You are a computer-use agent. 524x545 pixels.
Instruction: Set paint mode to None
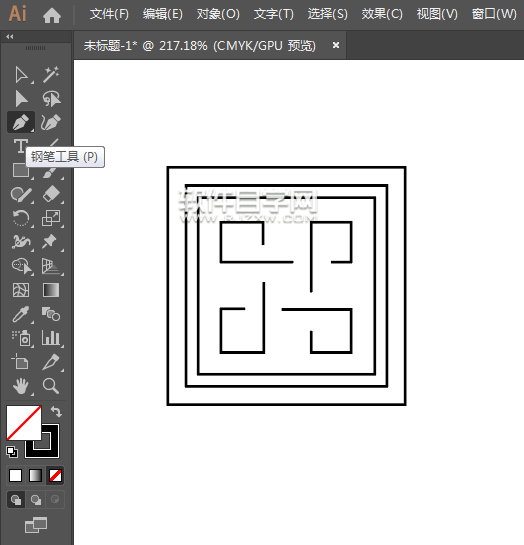(x=55, y=475)
